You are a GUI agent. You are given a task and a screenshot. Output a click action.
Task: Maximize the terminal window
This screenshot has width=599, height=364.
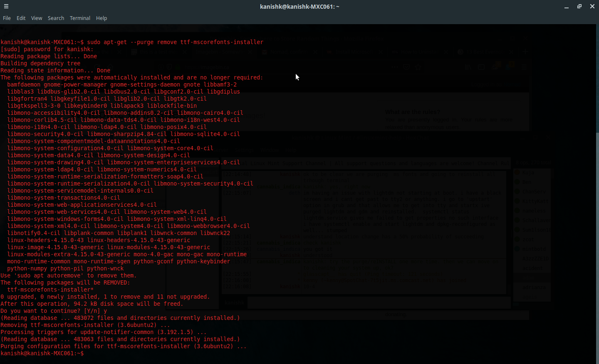(x=579, y=7)
